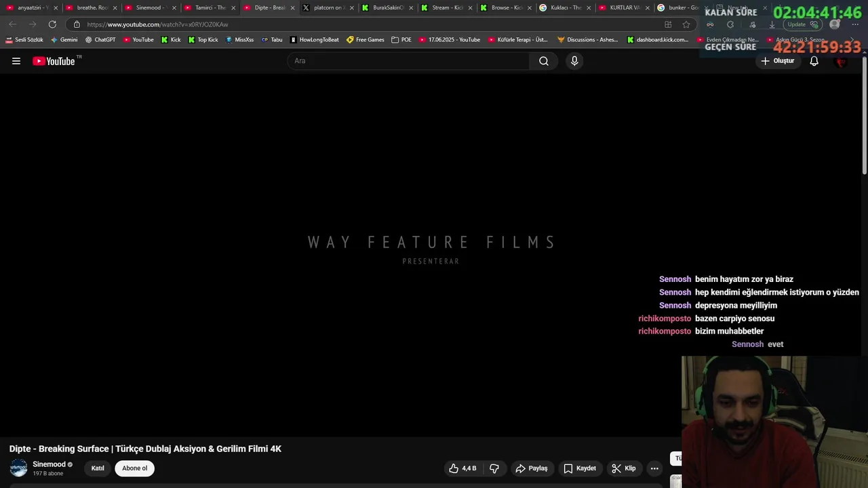Go forward in browser history

[32, 24]
